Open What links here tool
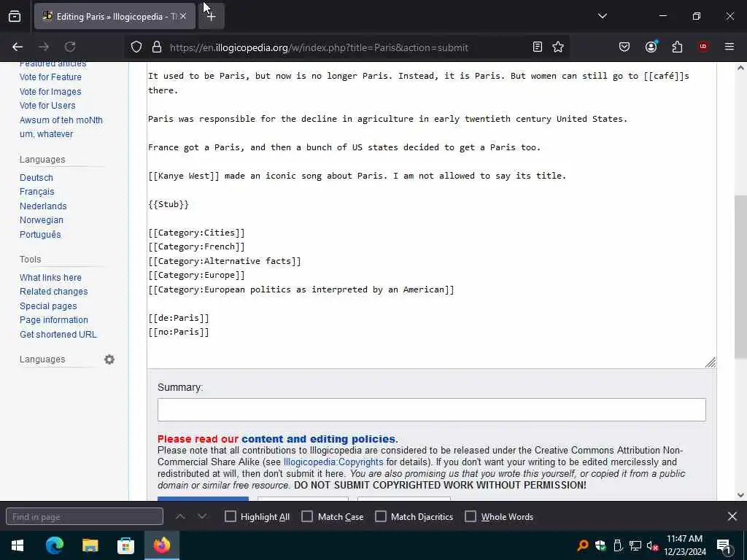 [50, 278]
